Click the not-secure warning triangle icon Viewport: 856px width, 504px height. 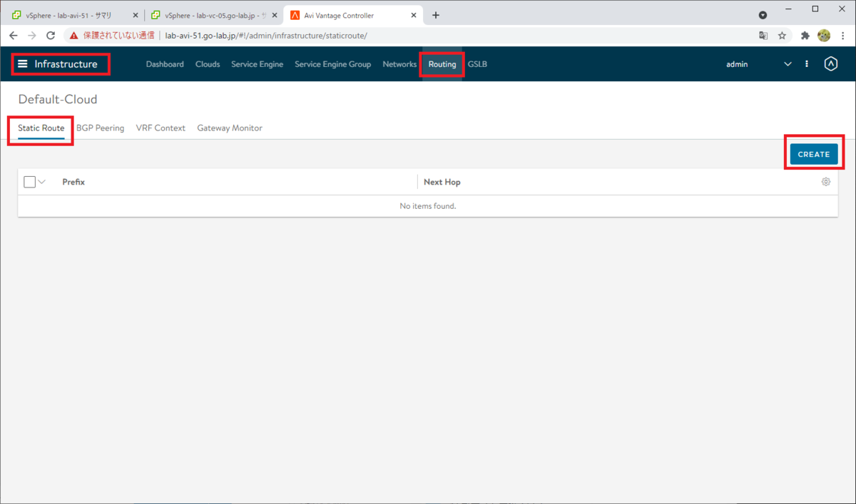point(74,35)
